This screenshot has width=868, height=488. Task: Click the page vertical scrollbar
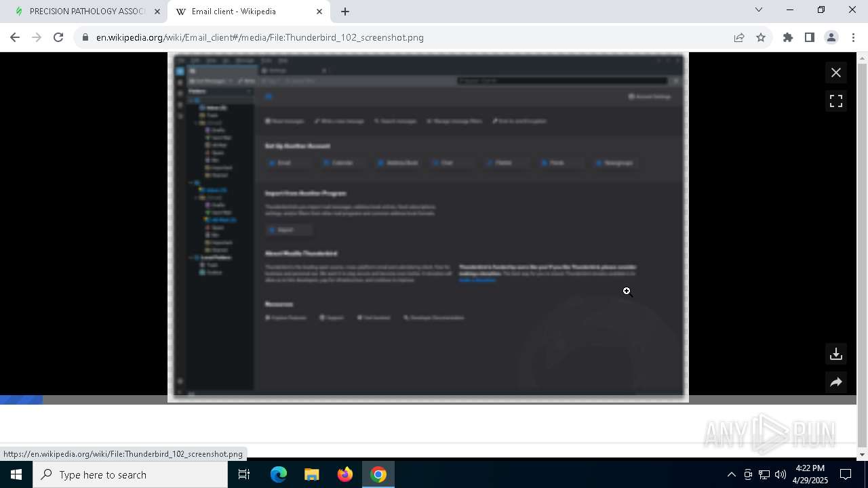point(862,254)
